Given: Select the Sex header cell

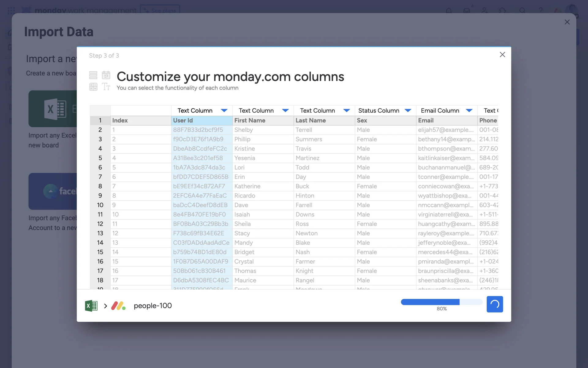Looking at the screenshot, I should [385, 121].
